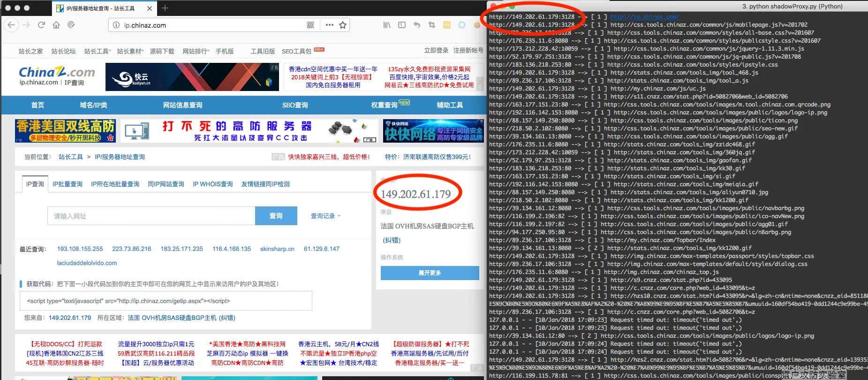Click the getip.aspx script code box

tap(166, 301)
